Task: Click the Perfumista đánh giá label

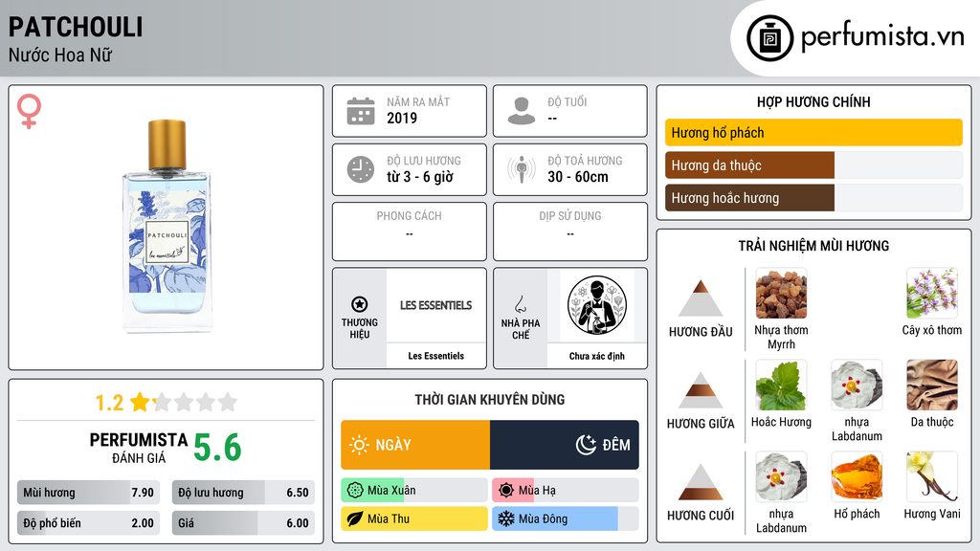Action: tap(139, 448)
